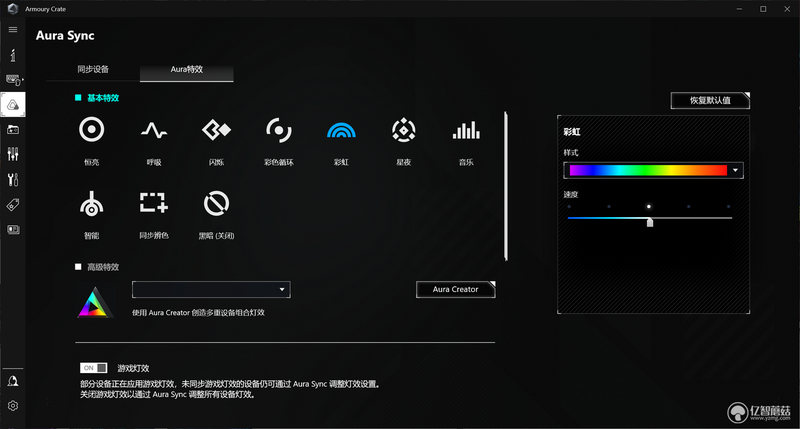Click the effects list scrollbar

(506, 186)
